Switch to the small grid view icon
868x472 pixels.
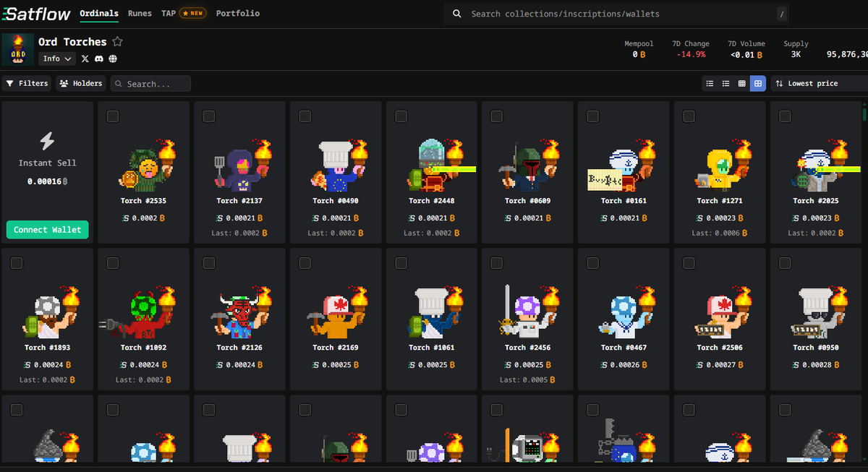pyautogui.click(x=741, y=84)
